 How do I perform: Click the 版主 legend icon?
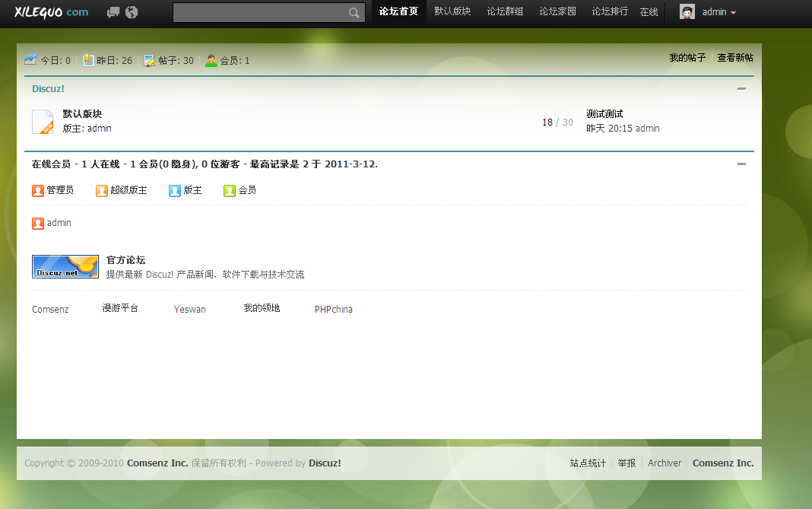[x=175, y=191]
